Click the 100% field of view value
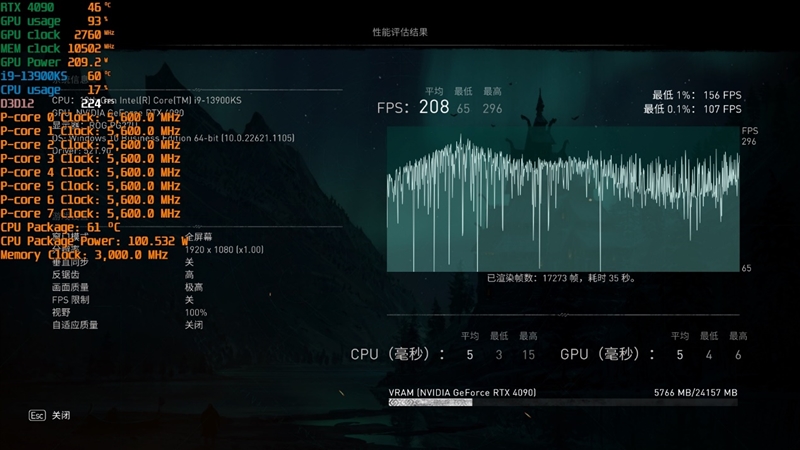800x450 pixels. (x=196, y=312)
